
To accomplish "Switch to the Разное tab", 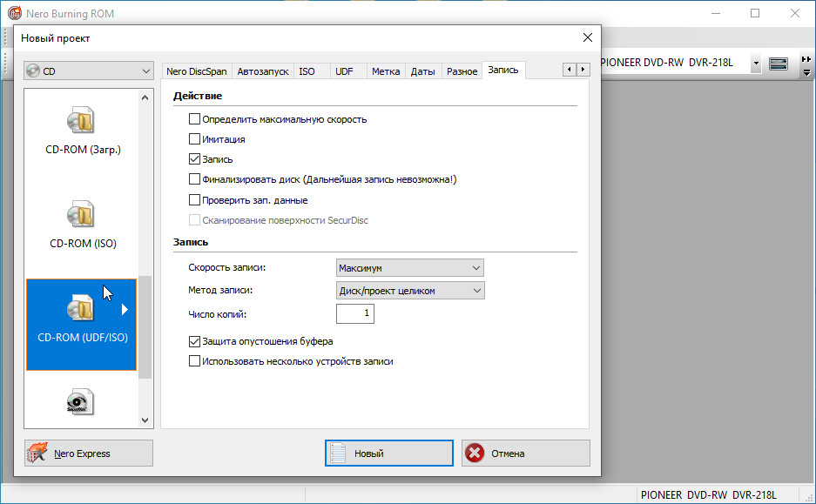I will (x=462, y=71).
